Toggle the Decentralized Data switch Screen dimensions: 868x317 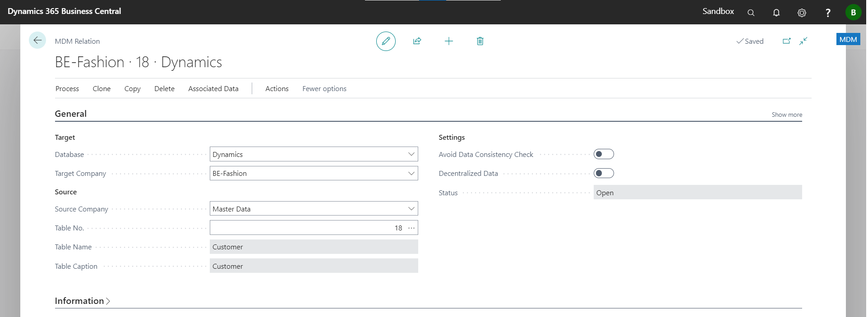(604, 173)
